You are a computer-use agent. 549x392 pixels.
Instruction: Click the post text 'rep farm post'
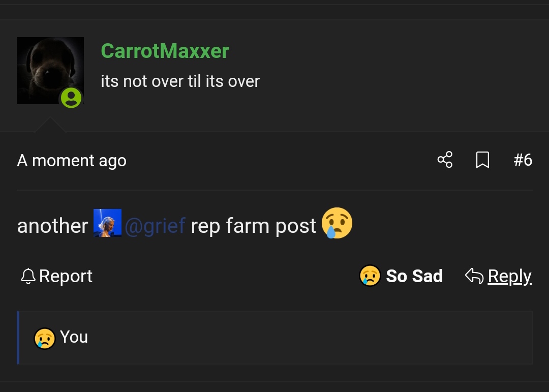coord(253,225)
